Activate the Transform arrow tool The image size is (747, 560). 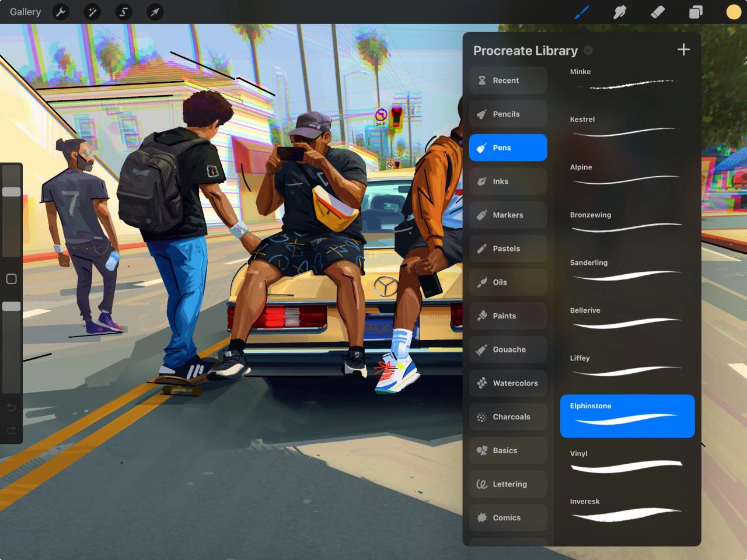tap(154, 12)
